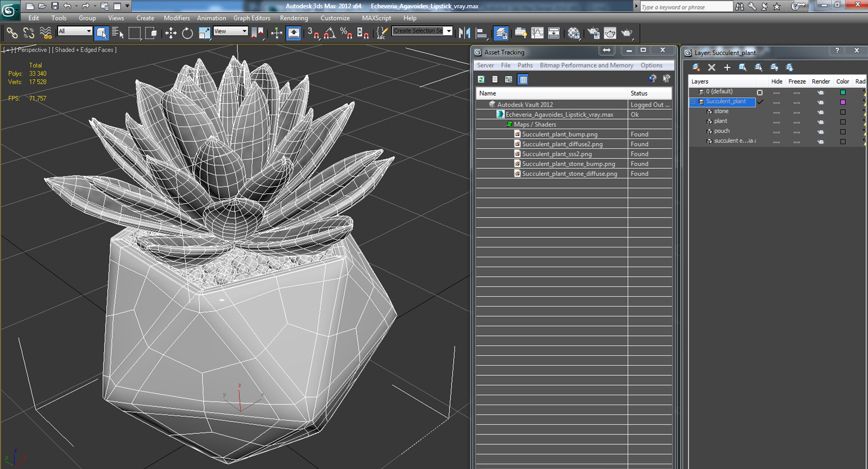Screen dimensions: 868x469
Task: Click the Use Pivot Point Center icon
Action: point(257,33)
